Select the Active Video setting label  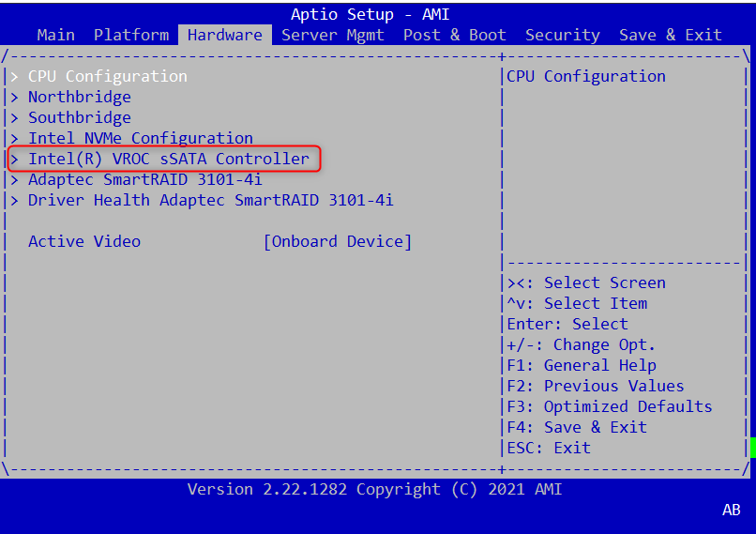click(84, 241)
